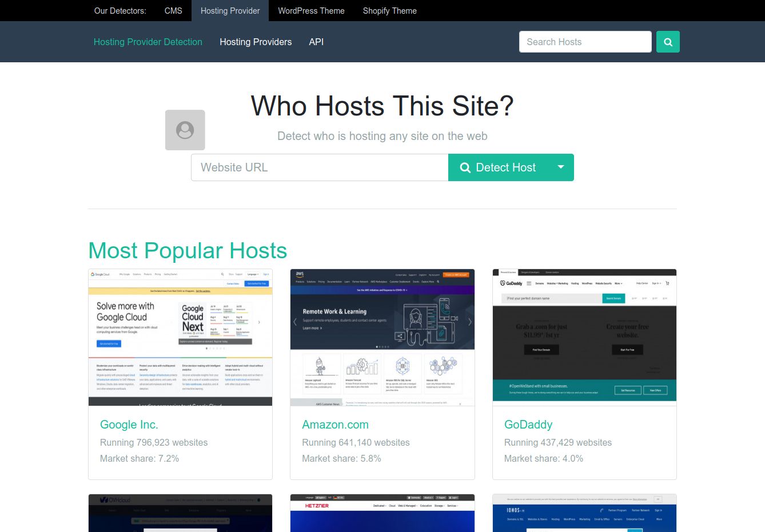Open the Google Inc. host link
The width and height of the screenshot is (765, 532).
coord(129,425)
